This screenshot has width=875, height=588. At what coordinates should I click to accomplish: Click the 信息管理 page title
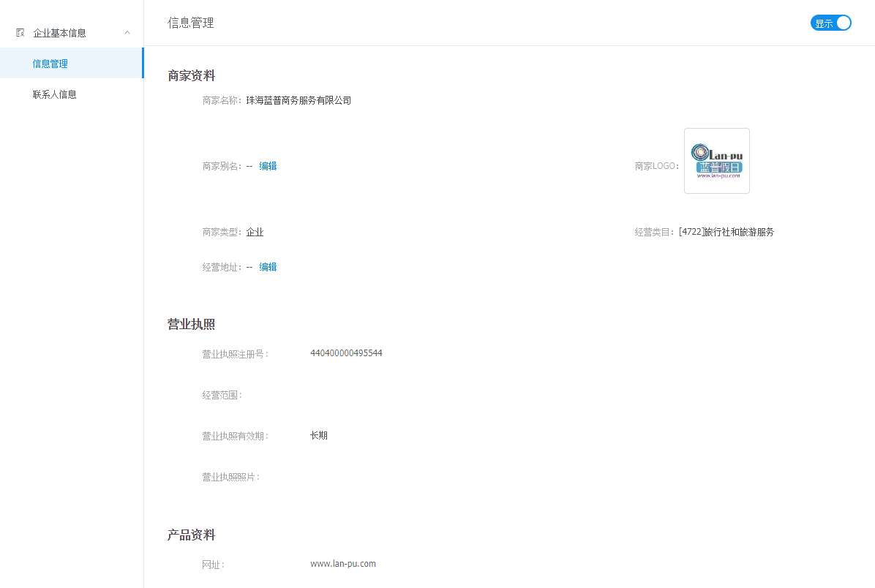coord(191,23)
